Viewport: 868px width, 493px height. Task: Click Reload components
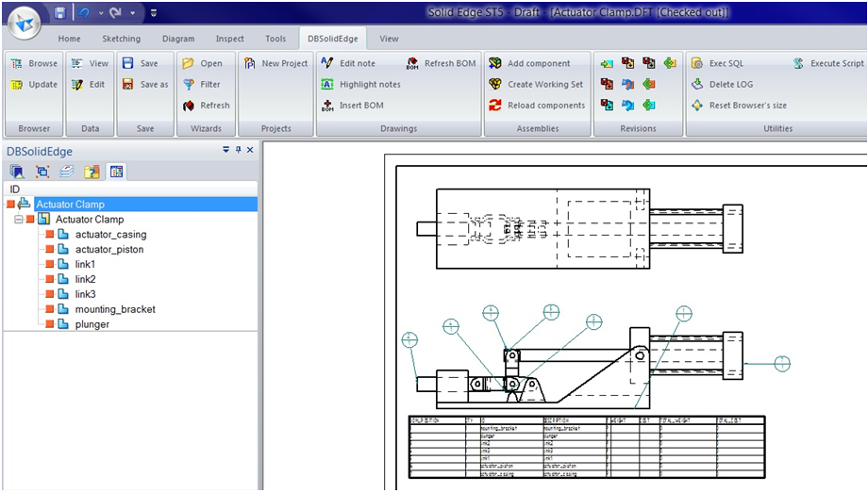(x=537, y=106)
